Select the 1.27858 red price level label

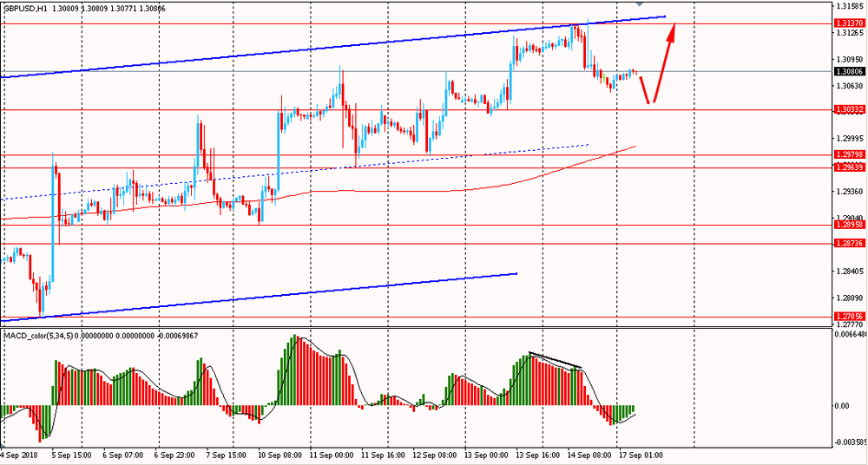point(848,318)
